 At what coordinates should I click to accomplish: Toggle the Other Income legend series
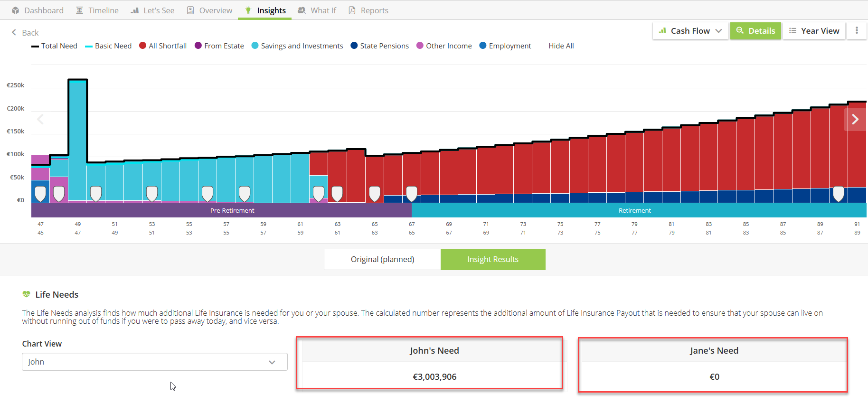pos(444,46)
